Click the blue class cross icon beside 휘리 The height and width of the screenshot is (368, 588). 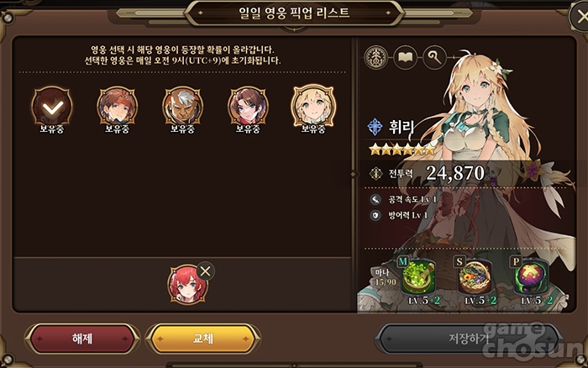(375, 127)
